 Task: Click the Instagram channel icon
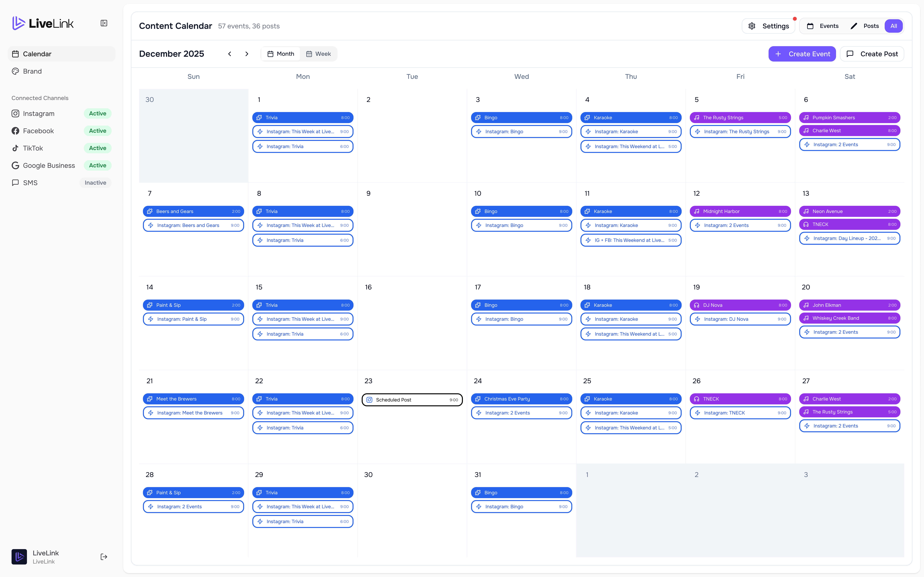tap(15, 113)
